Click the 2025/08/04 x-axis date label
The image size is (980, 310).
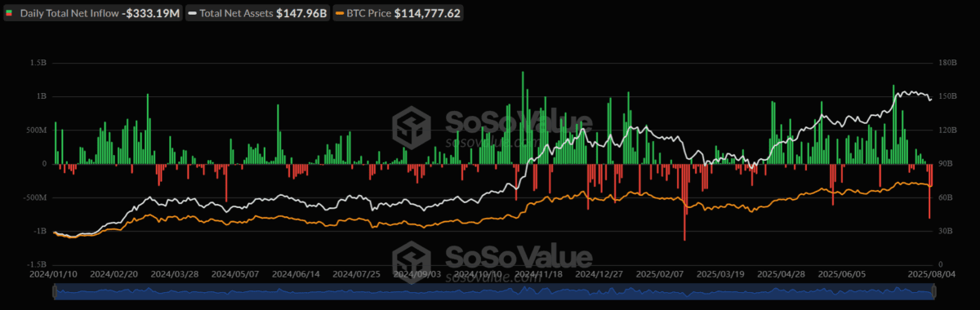pos(932,275)
